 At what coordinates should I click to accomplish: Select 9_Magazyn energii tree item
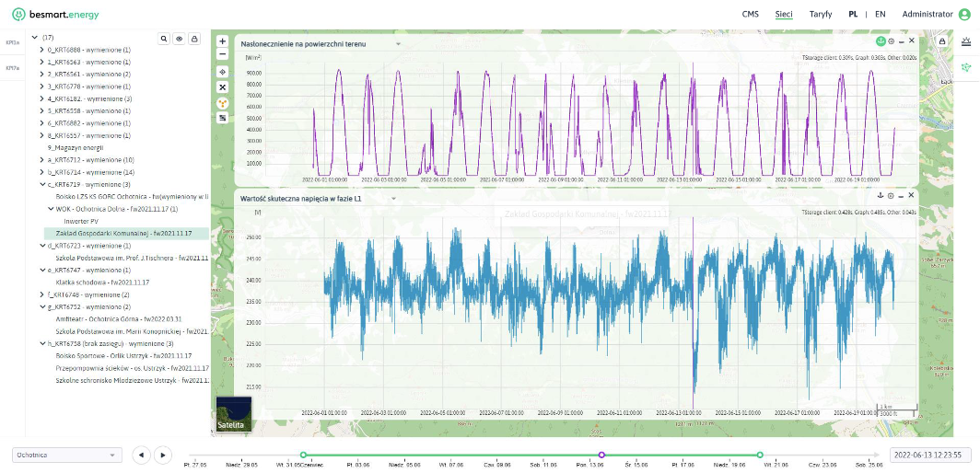coord(75,147)
